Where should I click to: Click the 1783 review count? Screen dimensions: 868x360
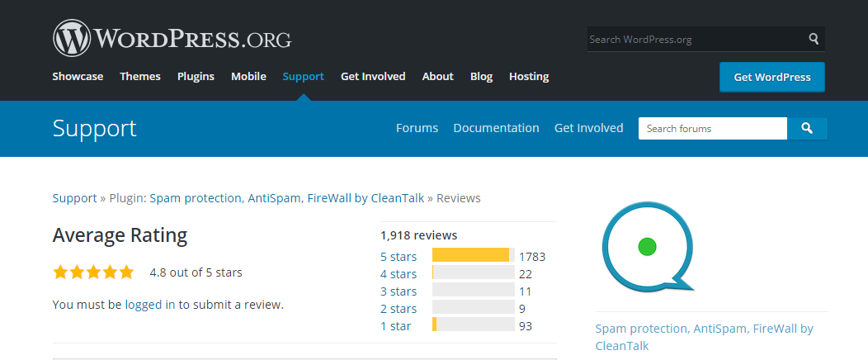(532, 257)
